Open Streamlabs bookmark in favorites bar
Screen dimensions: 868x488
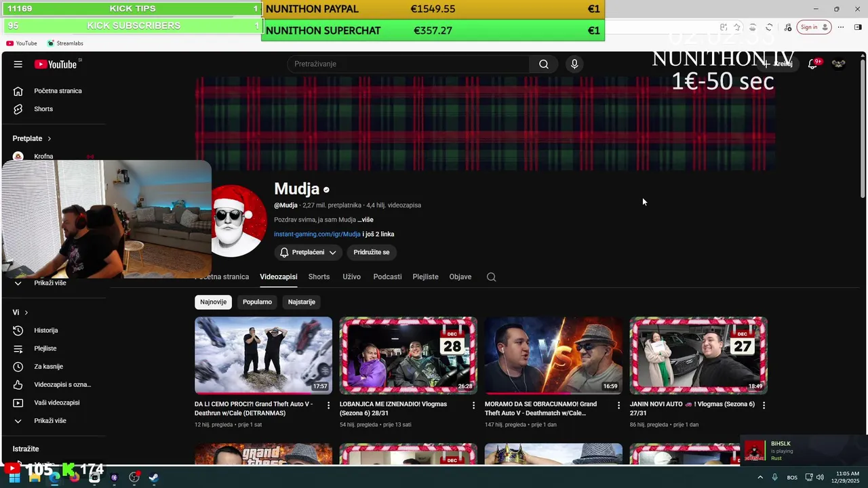(x=65, y=43)
